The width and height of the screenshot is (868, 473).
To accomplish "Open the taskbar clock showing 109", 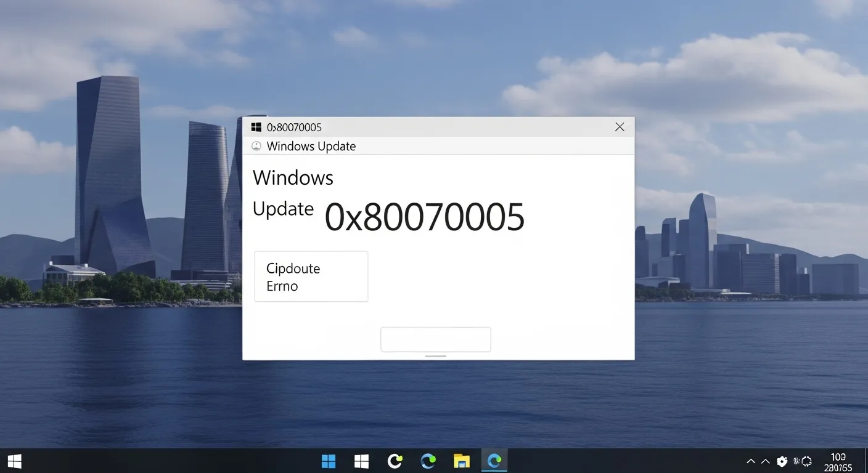I will pos(838,462).
